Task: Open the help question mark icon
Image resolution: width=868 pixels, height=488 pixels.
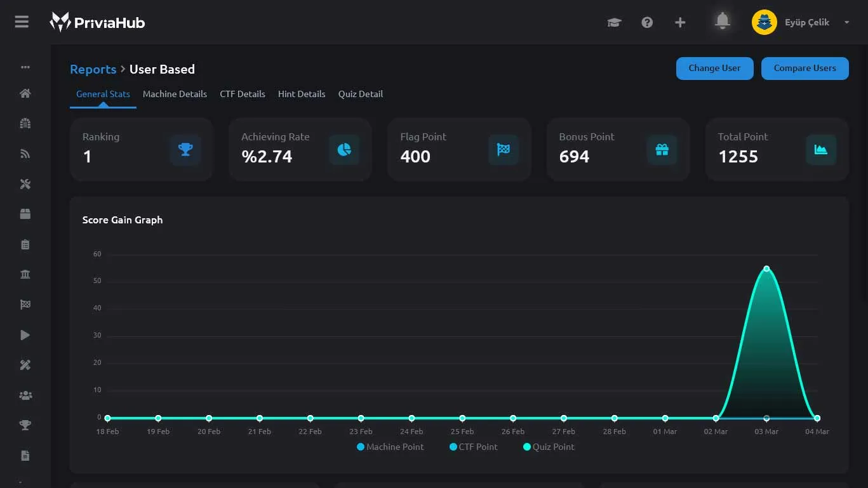Action: 647,22
